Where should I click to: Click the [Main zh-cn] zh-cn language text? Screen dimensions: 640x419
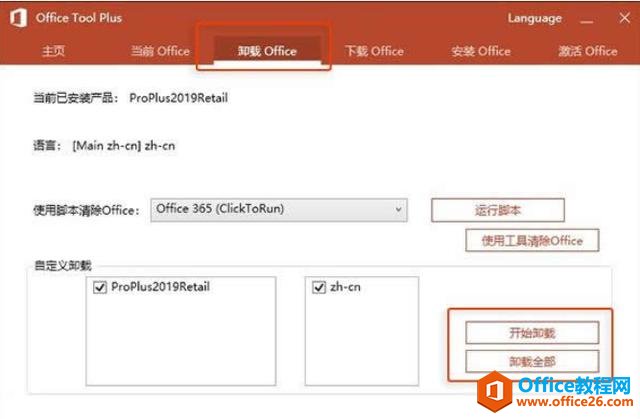(124, 146)
